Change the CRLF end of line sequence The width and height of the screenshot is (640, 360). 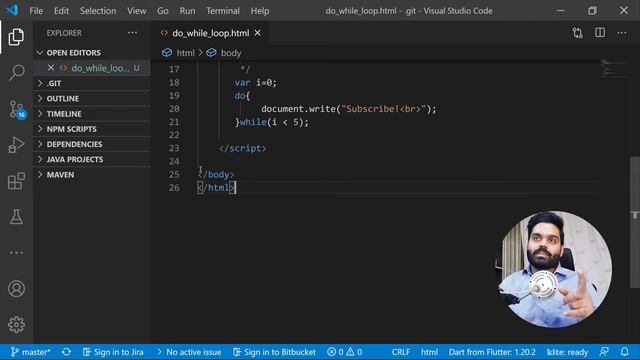[x=401, y=352]
